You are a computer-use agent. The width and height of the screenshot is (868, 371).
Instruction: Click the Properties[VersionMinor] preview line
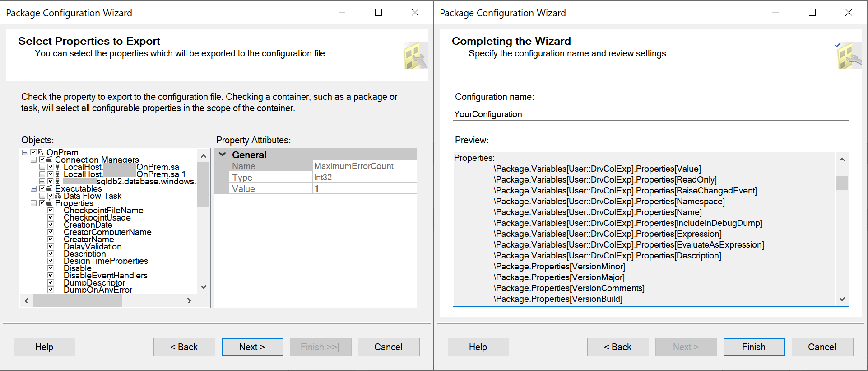559,267
